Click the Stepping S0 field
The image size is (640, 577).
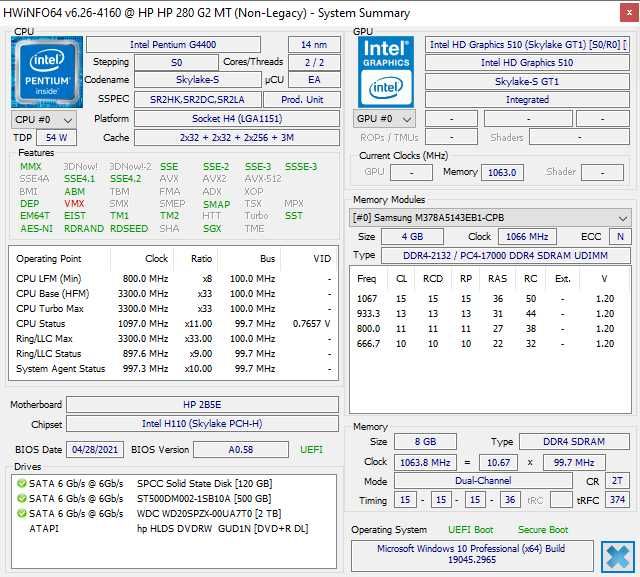tap(176, 62)
